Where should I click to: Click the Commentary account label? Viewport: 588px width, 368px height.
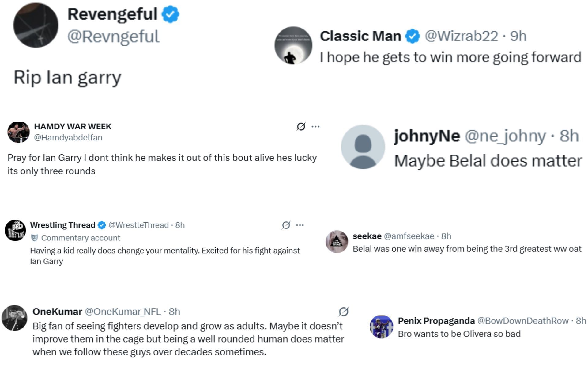coord(81,238)
